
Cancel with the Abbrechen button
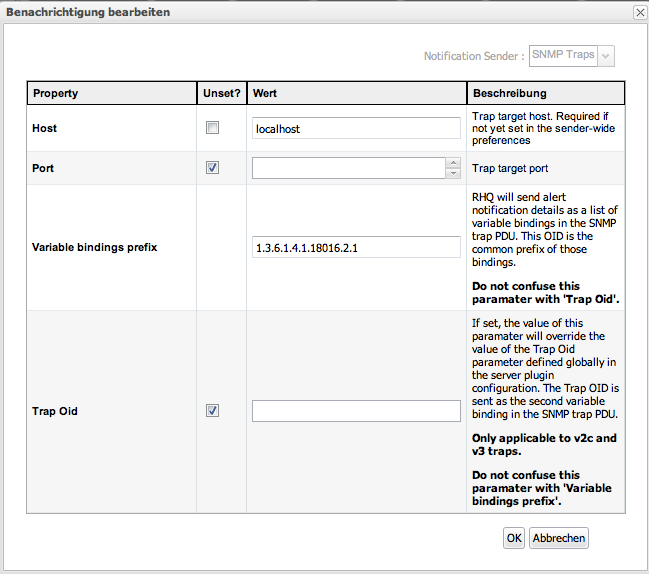(x=559, y=538)
